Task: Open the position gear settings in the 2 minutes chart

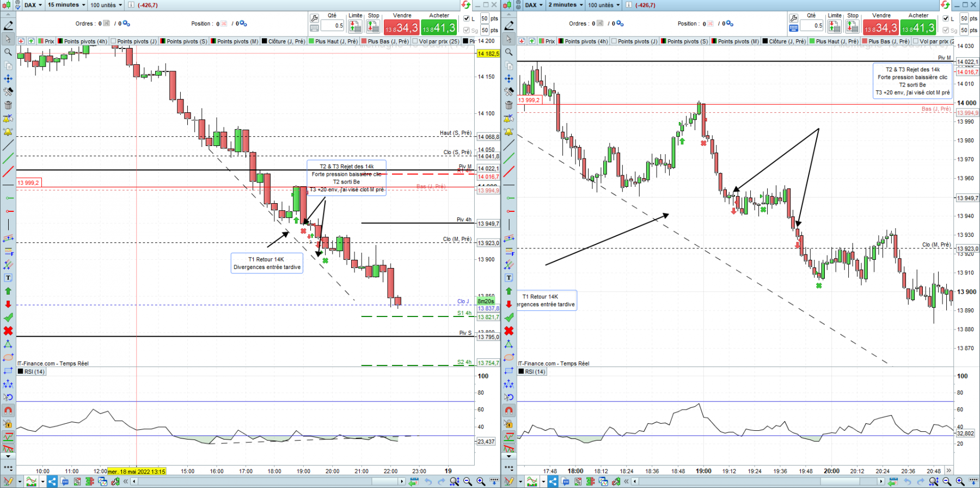Action: point(730,23)
